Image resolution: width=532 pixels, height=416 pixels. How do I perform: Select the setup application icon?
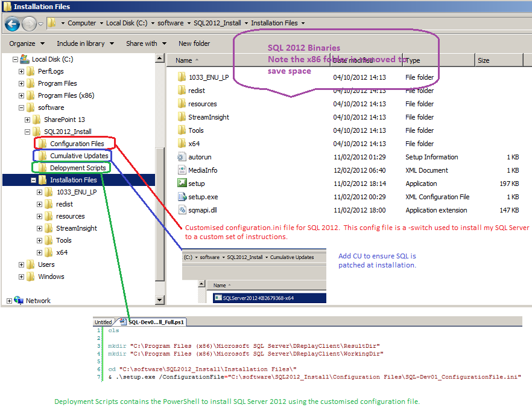(182, 183)
